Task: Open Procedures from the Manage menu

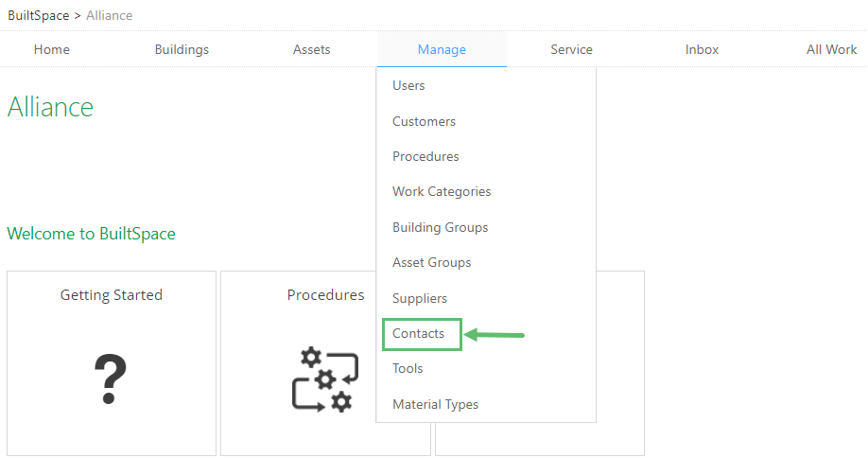Action: tap(425, 156)
